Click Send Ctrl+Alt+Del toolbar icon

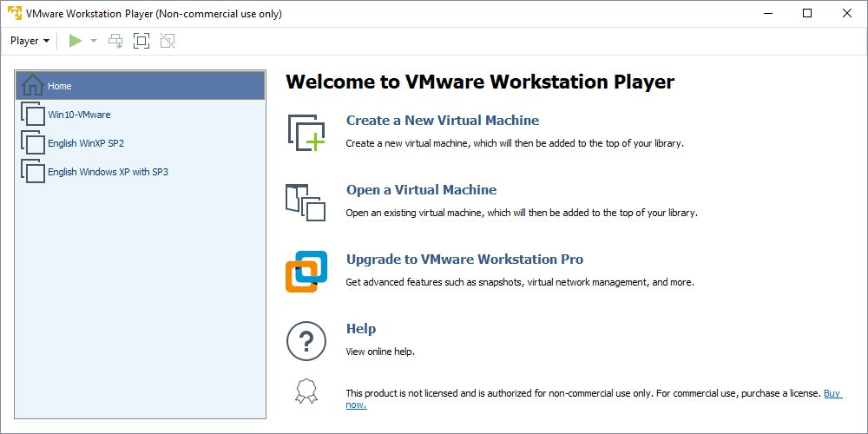(115, 41)
